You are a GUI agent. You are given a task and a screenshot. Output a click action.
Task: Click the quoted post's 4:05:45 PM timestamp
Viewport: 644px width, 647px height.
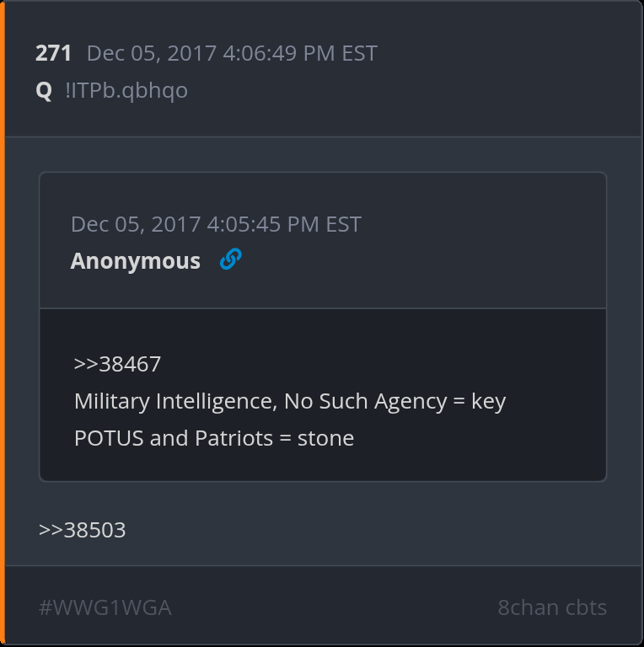pos(216,224)
